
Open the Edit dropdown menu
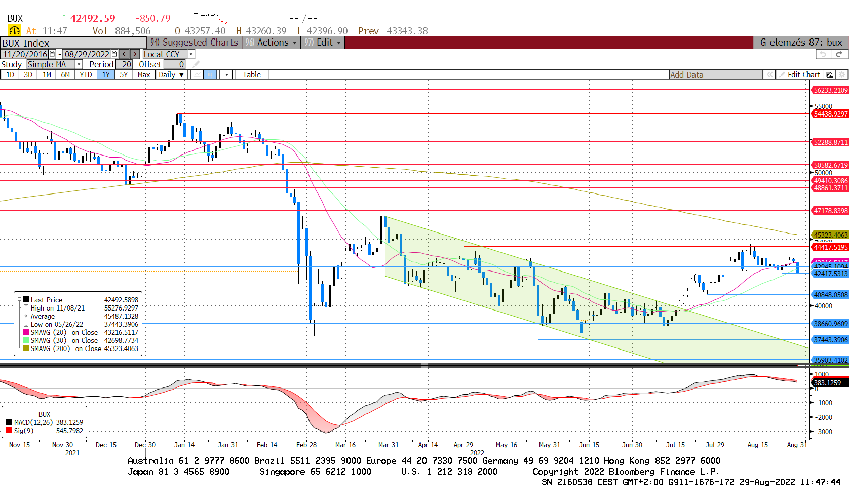click(323, 43)
